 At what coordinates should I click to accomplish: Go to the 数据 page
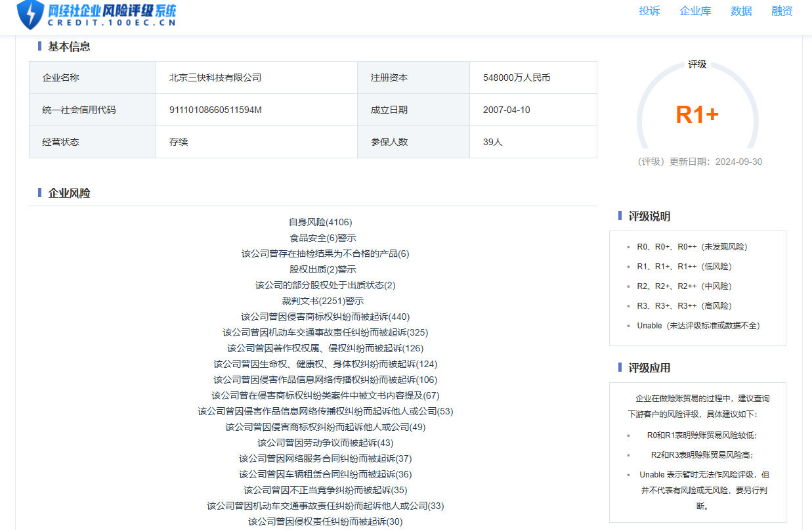coord(741,11)
